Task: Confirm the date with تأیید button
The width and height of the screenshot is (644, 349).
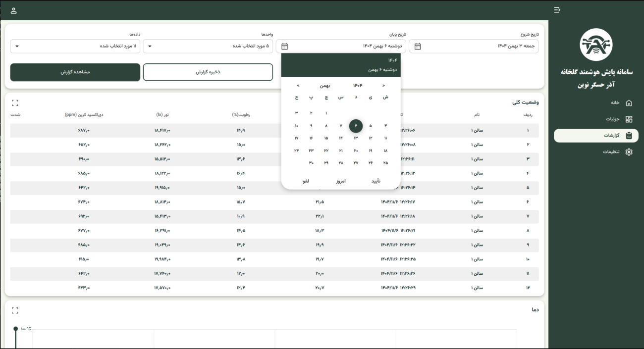Action: click(x=376, y=181)
